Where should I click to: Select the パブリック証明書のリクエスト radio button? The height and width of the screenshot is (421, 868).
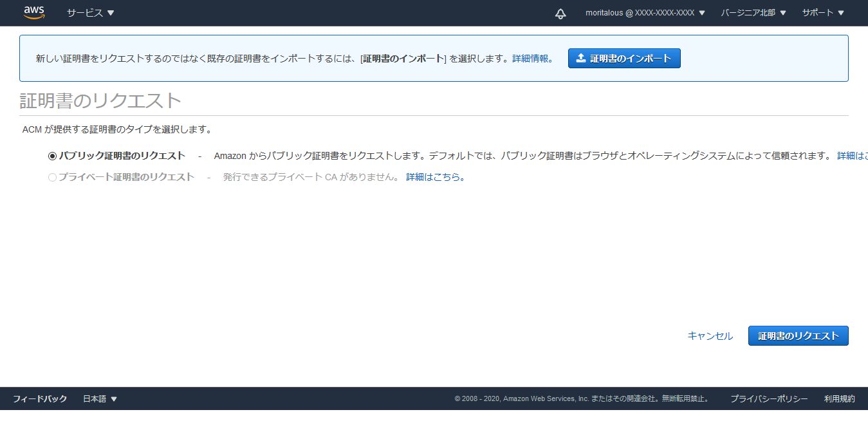(53, 156)
